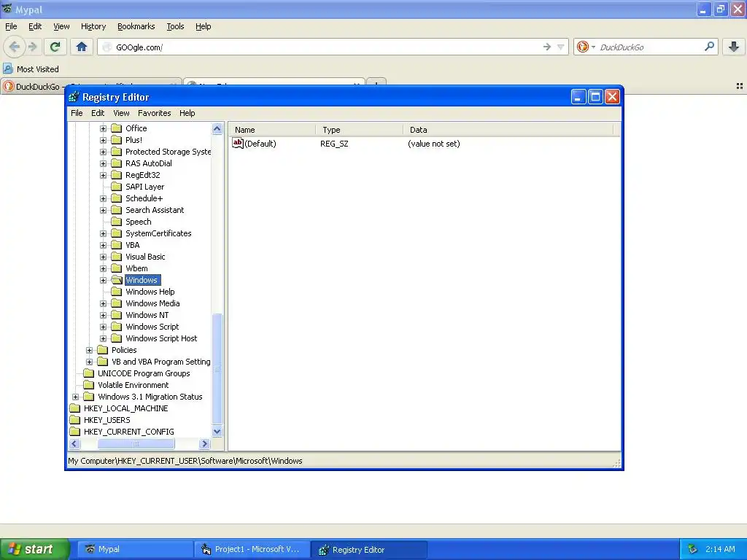
Task: Open Mypal History menu
Action: [93, 26]
